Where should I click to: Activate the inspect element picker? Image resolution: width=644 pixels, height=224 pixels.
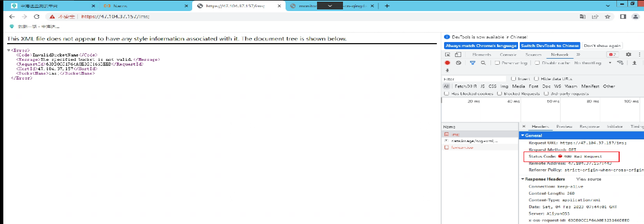[x=447, y=55]
